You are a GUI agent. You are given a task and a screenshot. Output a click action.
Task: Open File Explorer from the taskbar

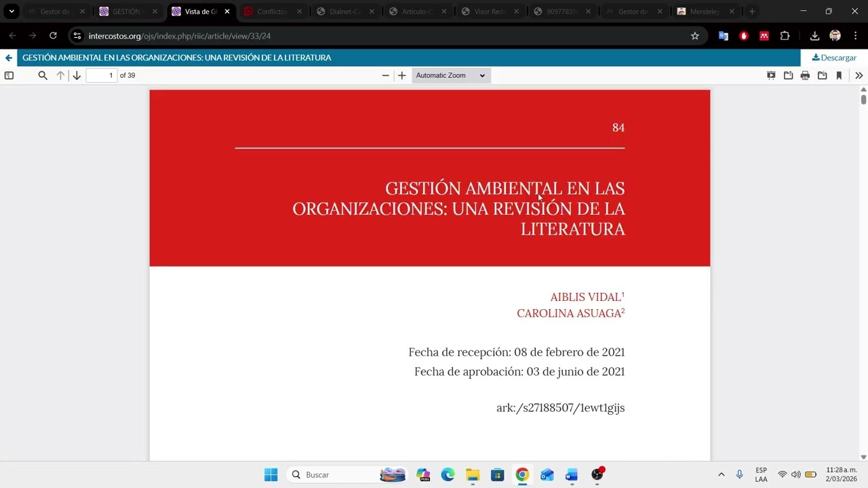click(473, 474)
